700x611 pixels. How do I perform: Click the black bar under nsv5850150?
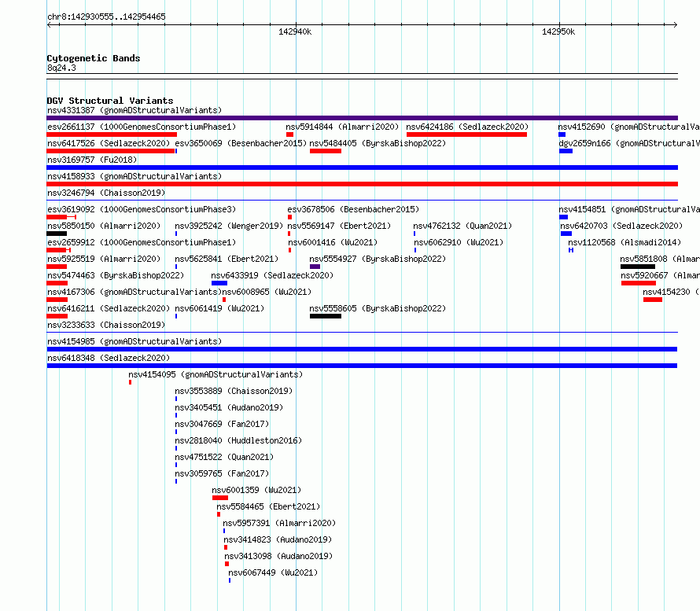(x=57, y=234)
